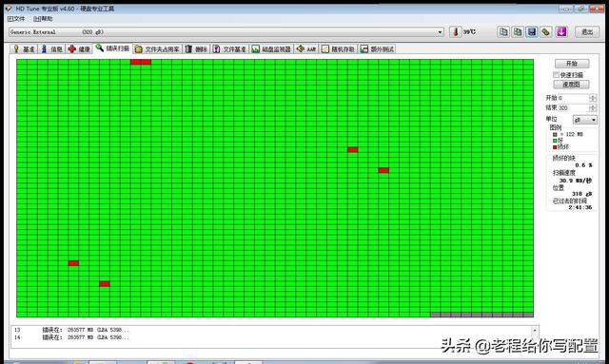Toggle the quick scan checkbox

556,74
